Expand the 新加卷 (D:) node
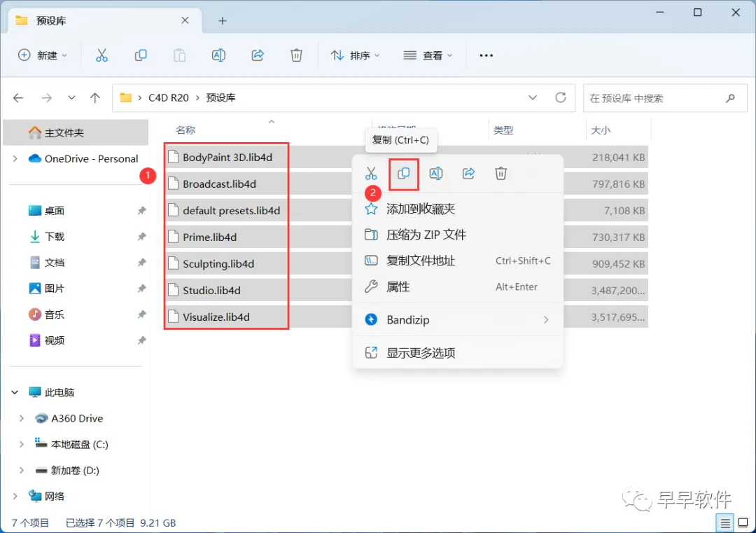756x533 pixels. click(x=21, y=470)
